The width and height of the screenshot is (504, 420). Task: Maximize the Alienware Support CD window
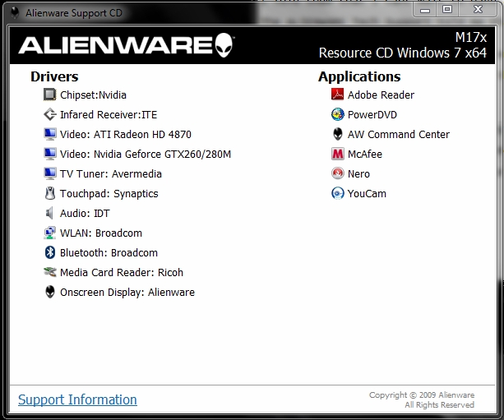447,10
